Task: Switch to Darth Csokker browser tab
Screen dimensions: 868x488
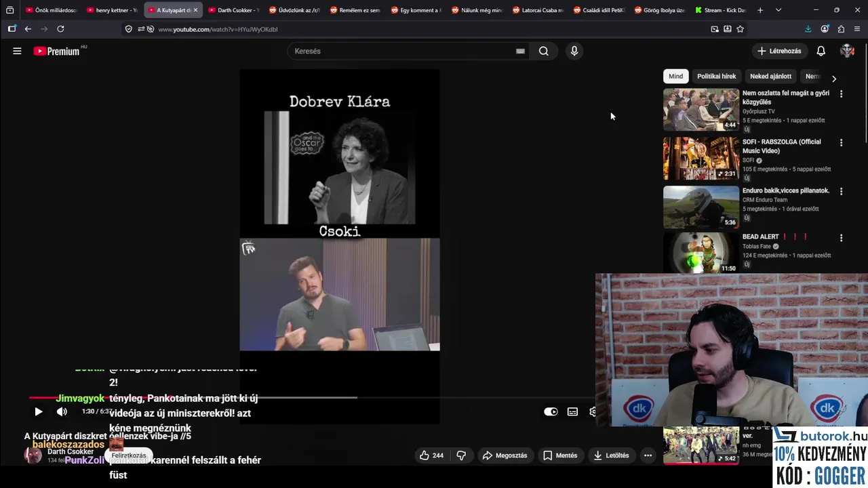Action: pyautogui.click(x=233, y=10)
